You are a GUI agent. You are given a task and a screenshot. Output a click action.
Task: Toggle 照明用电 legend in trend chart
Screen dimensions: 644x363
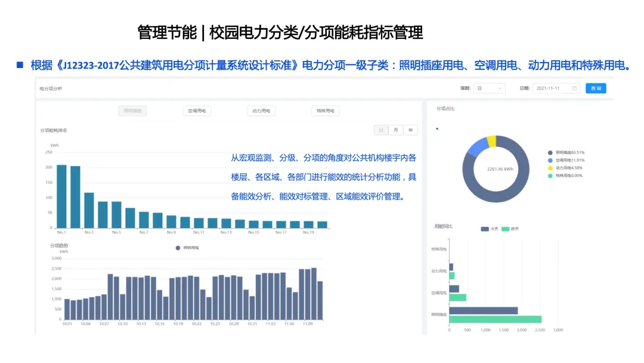click(187, 248)
